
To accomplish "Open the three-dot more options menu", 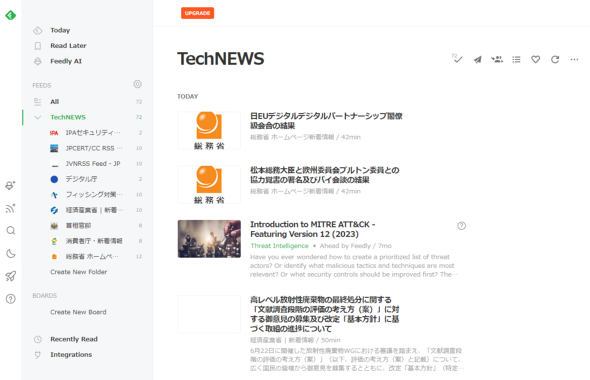I will [574, 59].
